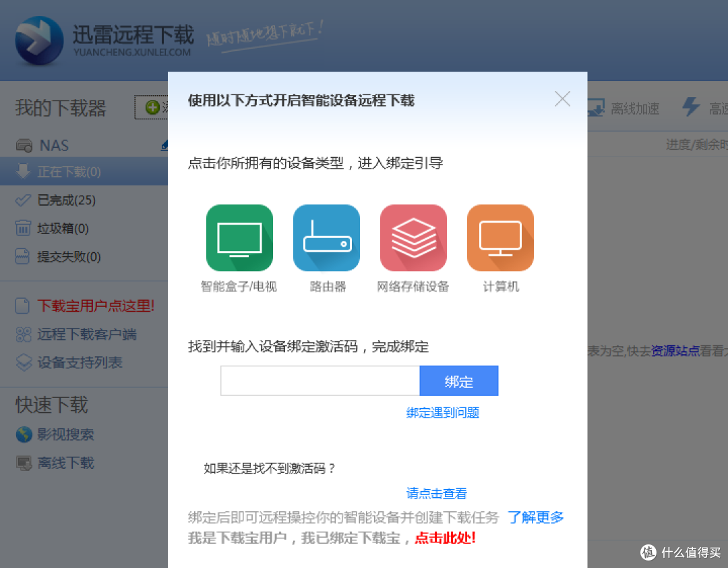Click the 绑定 bind button
The width and height of the screenshot is (728, 568).
pos(459,380)
